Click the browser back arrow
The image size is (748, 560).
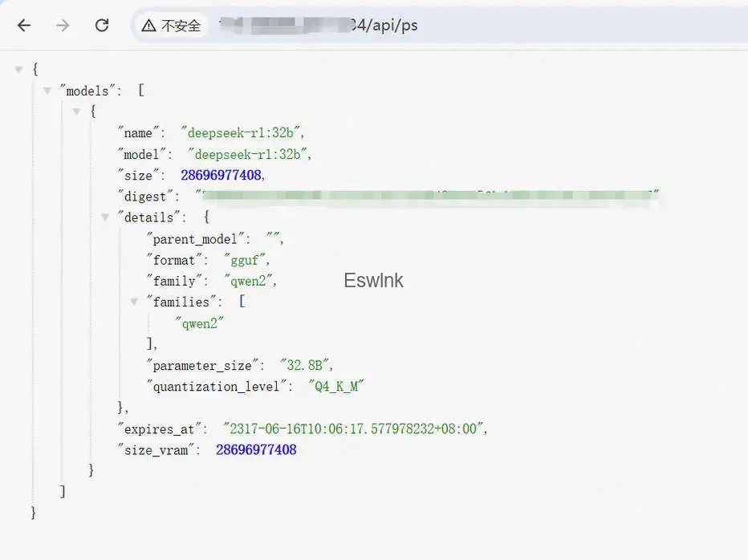(x=24, y=26)
